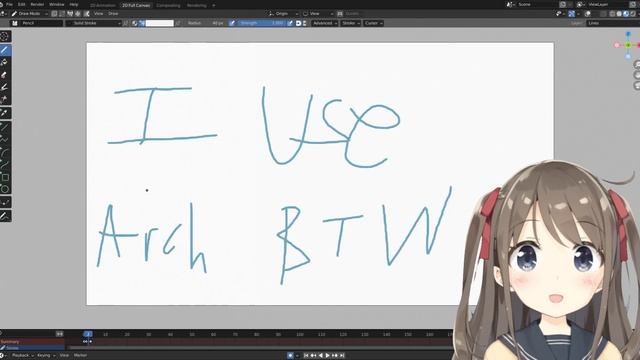Viewport: 640px width, 360px height.
Task: Open the Solid Stroke material dropdown
Action: point(93,23)
